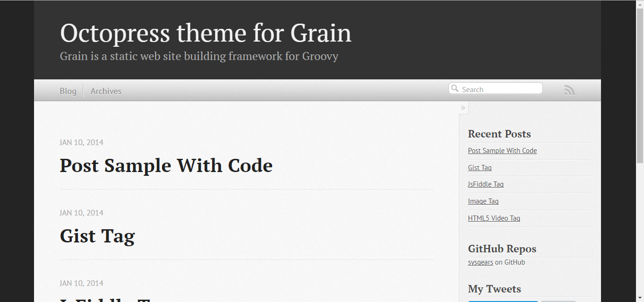Choose Gist Tag in Recent Posts sidebar
This screenshot has height=302, width=644.
pyautogui.click(x=480, y=168)
